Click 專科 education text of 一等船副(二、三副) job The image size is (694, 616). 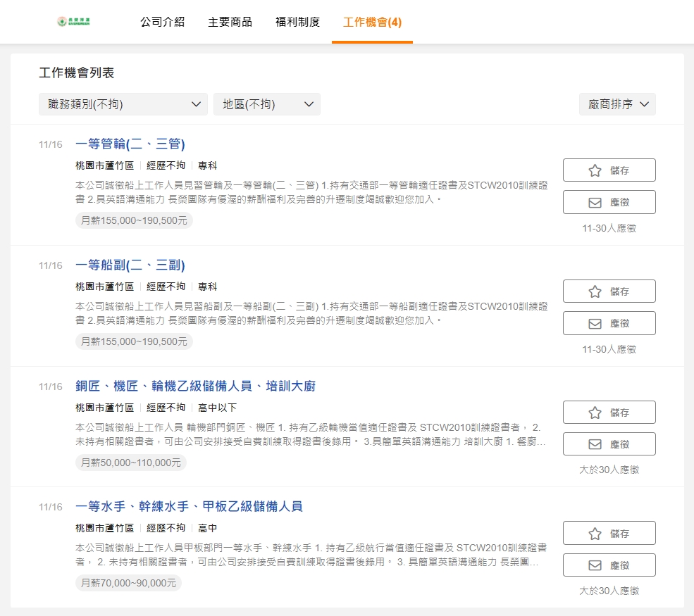[x=208, y=287]
